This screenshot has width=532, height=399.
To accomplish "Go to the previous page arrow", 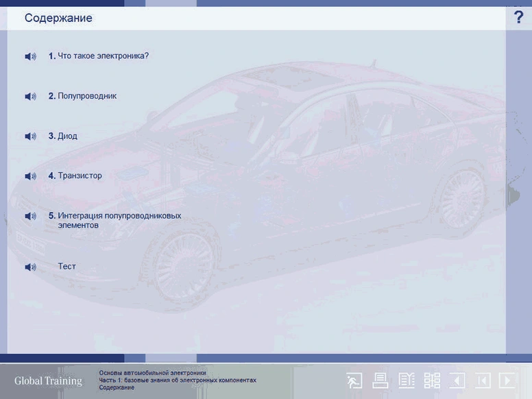I will pos(457,380).
